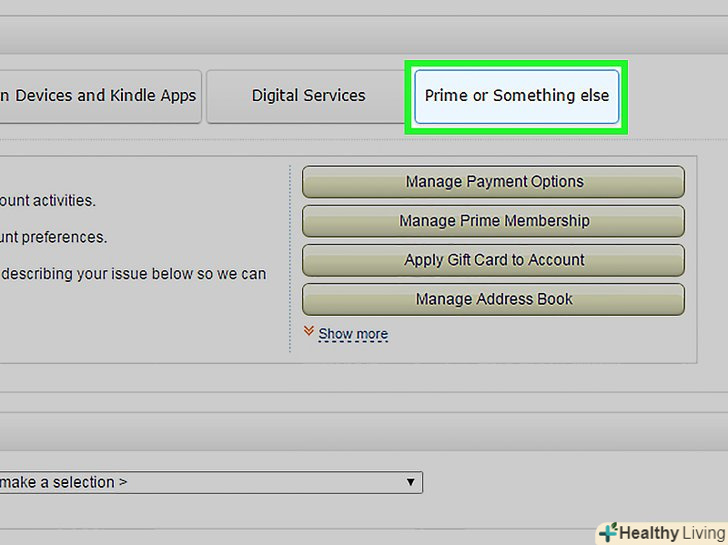Screen dimensions: 728x545
Task: Click the 'activities.' text line
Action: point(48,201)
